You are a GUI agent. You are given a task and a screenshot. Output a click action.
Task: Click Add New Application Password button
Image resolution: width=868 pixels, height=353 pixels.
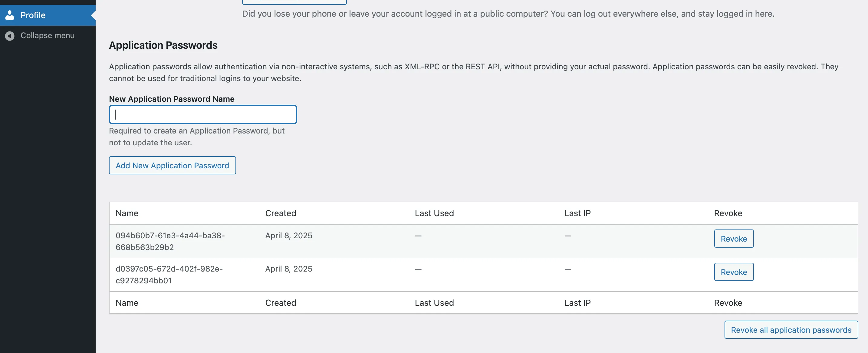(172, 165)
